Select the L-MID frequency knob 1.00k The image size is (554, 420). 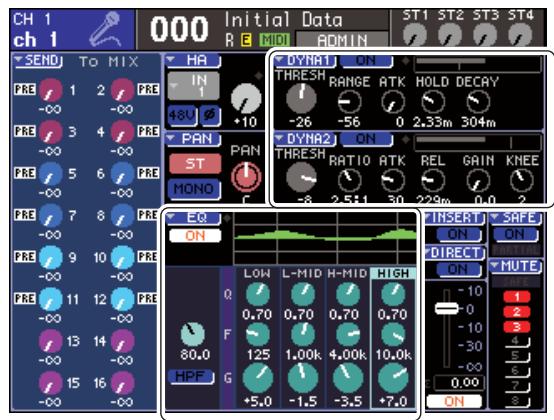[x=303, y=334]
